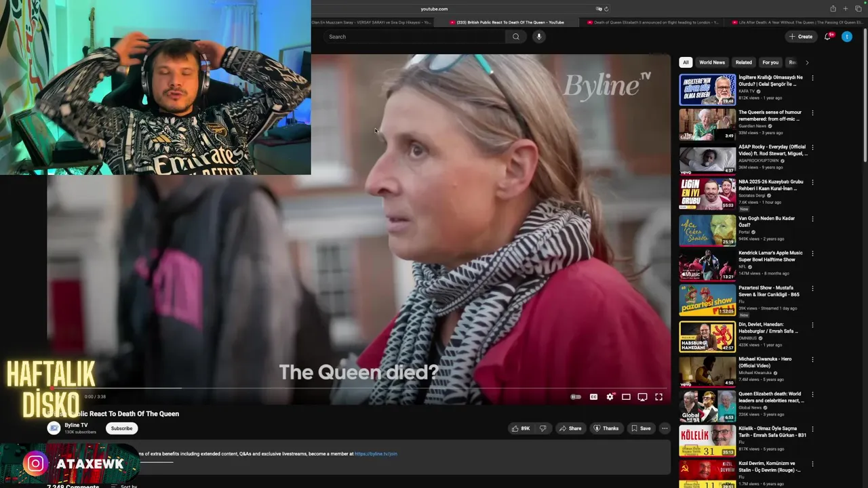The width and height of the screenshot is (868, 488).
Task: Open Kendrick Lamar Super Bowl Halftime thumbnail
Action: 707,265
